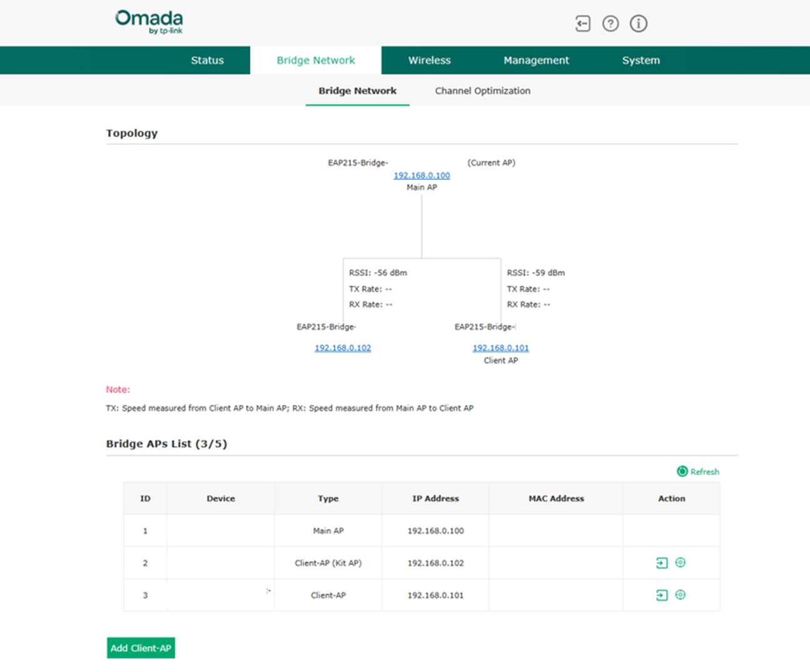Switch to Channel Optimization sub-tab

pos(482,91)
